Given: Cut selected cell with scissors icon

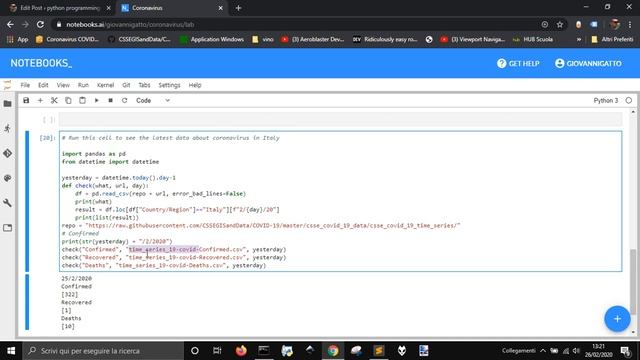Looking at the screenshot, I should click(54, 100).
